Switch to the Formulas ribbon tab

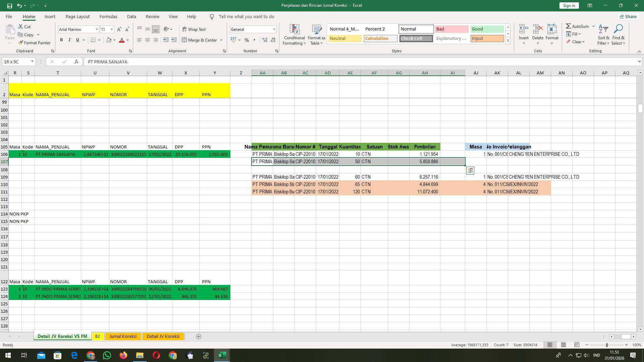[x=108, y=16]
